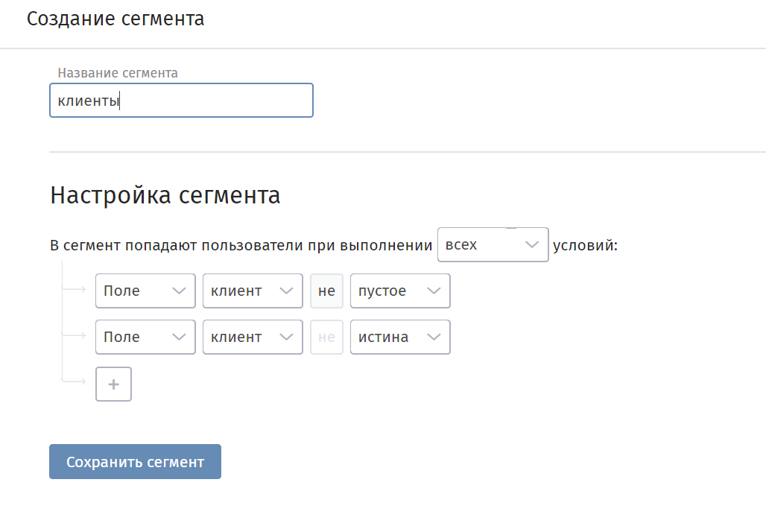766x532 pixels.
Task: Click the segment name input field
Action: coord(181,100)
